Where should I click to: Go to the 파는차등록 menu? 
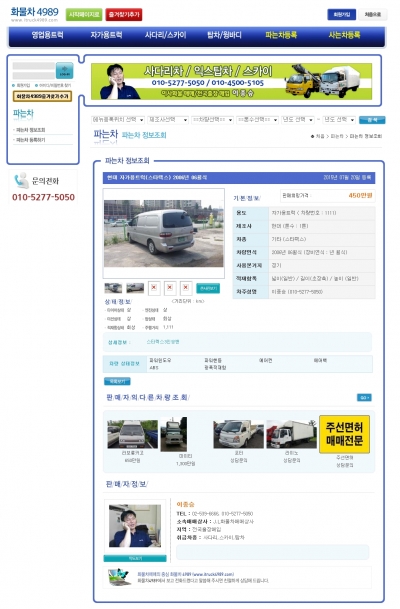281,35
